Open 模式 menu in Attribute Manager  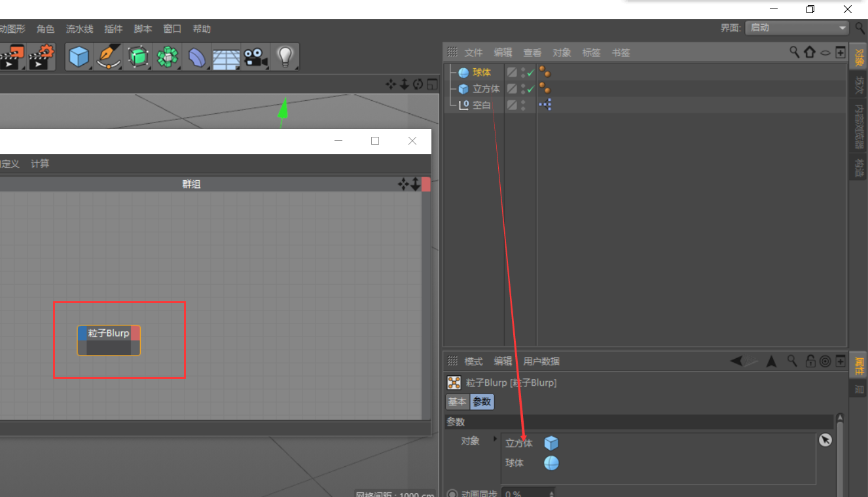pyautogui.click(x=473, y=361)
